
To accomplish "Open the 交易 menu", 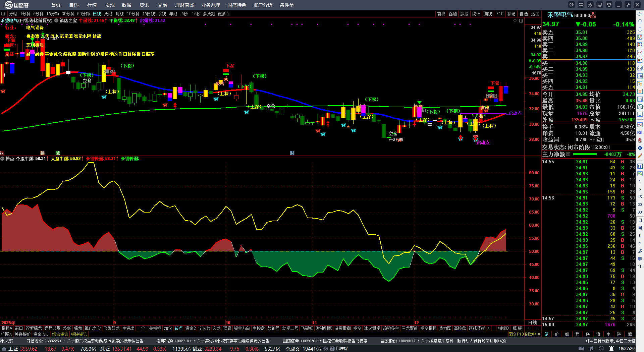I will tap(162, 5).
